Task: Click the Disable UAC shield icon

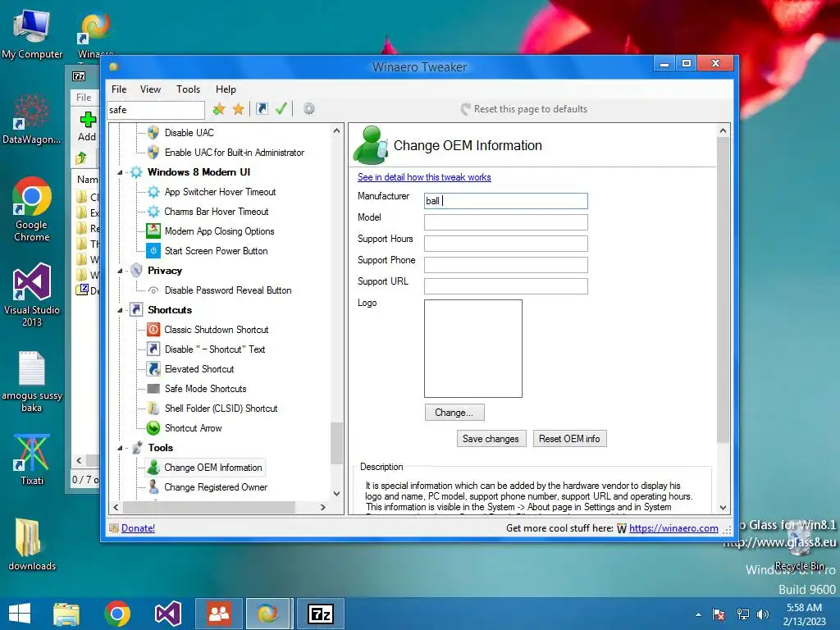Action: click(x=153, y=132)
